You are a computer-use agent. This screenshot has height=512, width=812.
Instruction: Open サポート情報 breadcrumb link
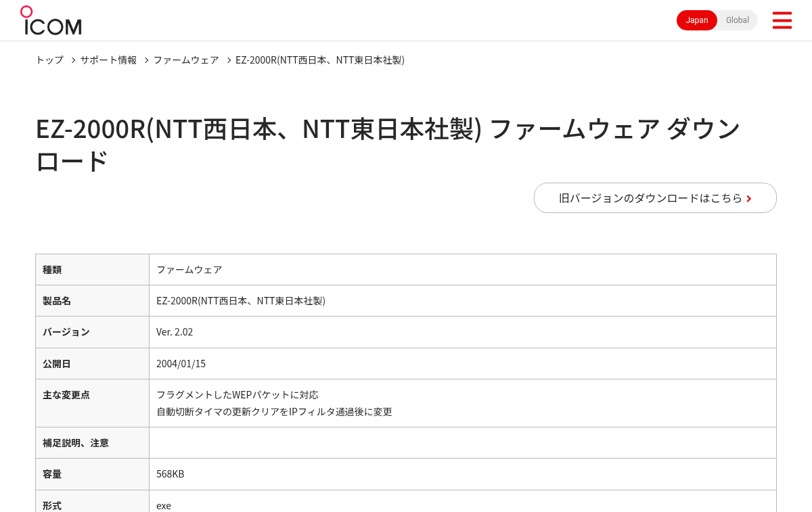pyautogui.click(x=108, y=60)
